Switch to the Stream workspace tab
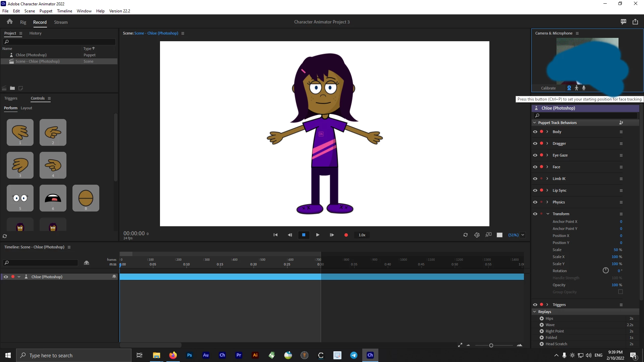This screenshot has height=362, width=644. pyautogui.click(x=61, y=22)
